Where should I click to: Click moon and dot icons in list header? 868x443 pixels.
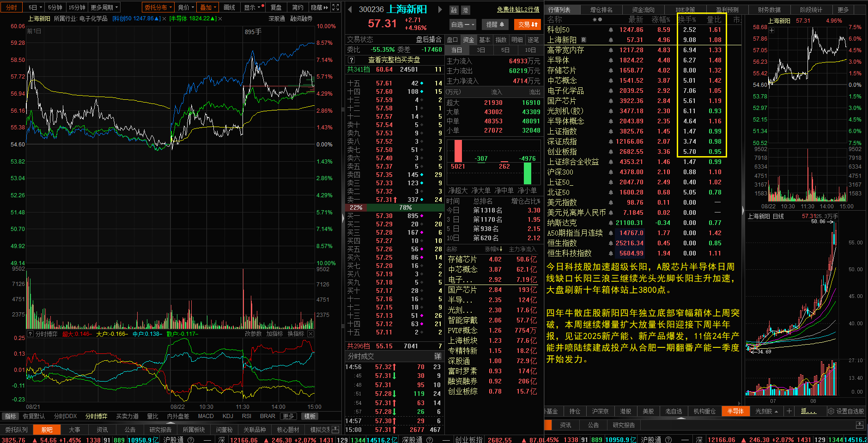597,19
